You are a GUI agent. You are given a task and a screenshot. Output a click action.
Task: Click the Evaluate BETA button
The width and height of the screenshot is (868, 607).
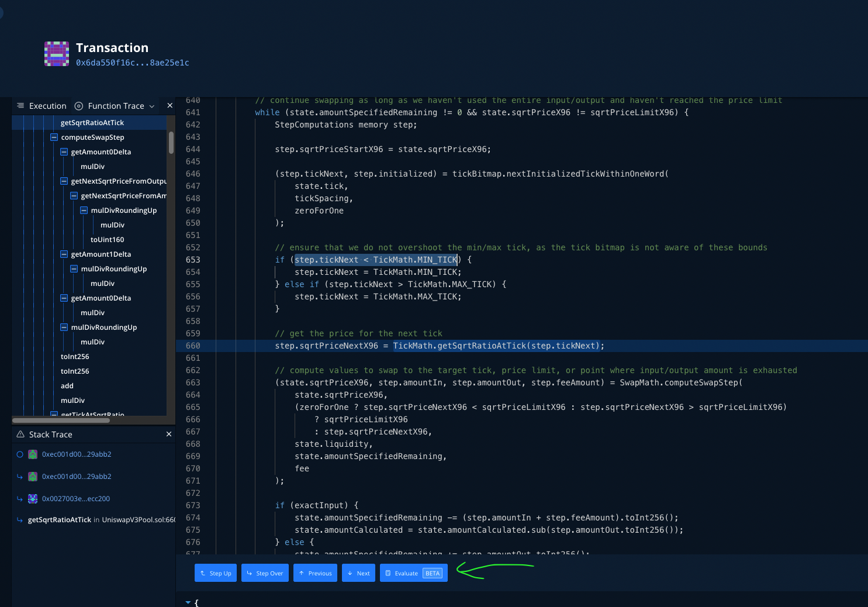pyautogui.click(x=413, y=573)
